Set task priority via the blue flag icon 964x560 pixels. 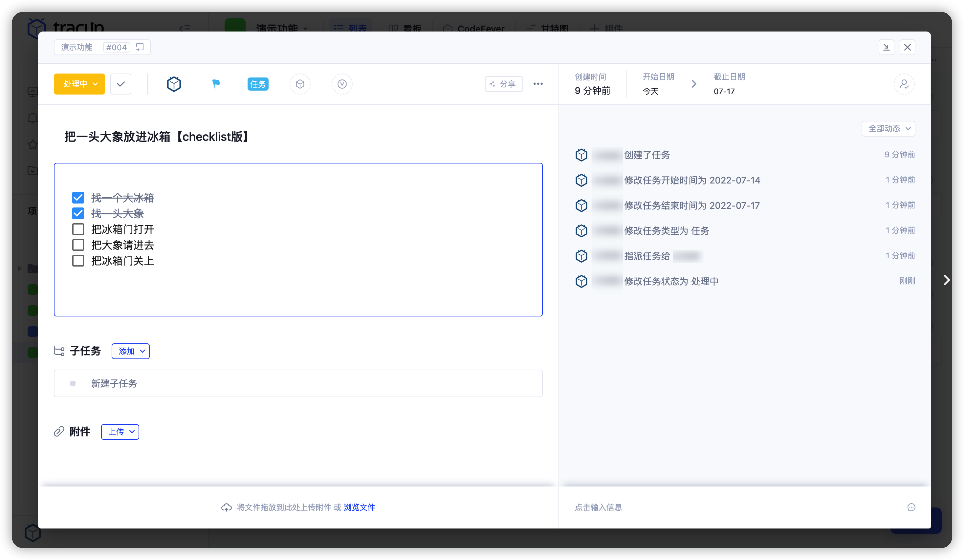[x=215, y=84]
